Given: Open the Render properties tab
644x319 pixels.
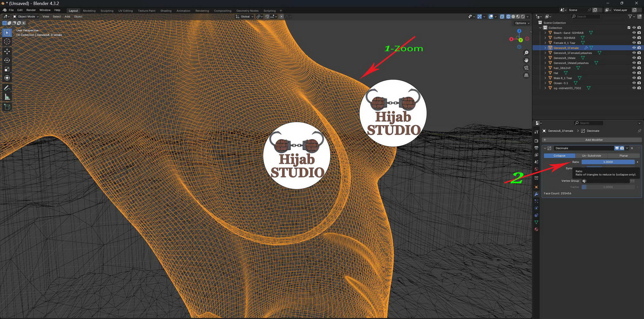Looking at the screenshot, I should [536, 141].
